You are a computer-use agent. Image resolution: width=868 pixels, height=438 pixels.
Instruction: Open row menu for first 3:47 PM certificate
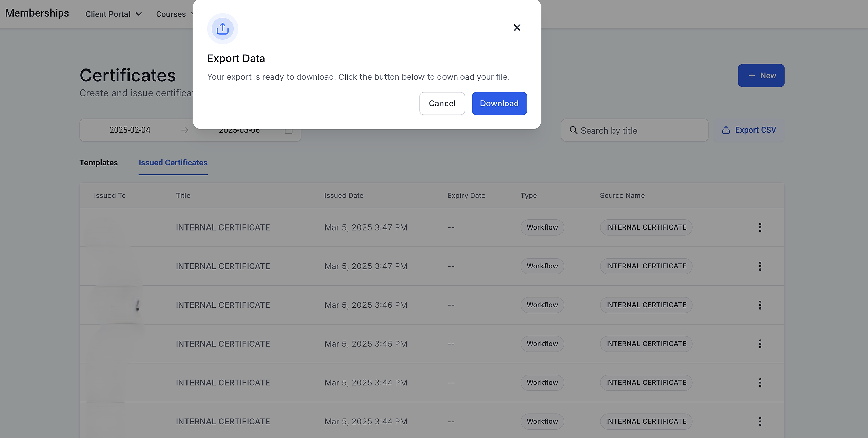click(x=760, y=227)
